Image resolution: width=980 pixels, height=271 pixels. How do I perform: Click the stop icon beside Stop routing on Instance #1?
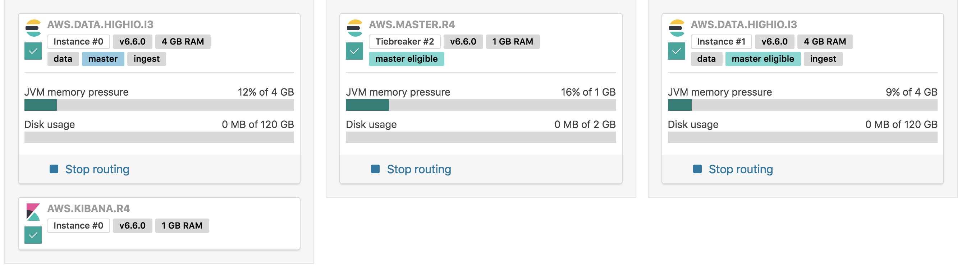point(697,169)
